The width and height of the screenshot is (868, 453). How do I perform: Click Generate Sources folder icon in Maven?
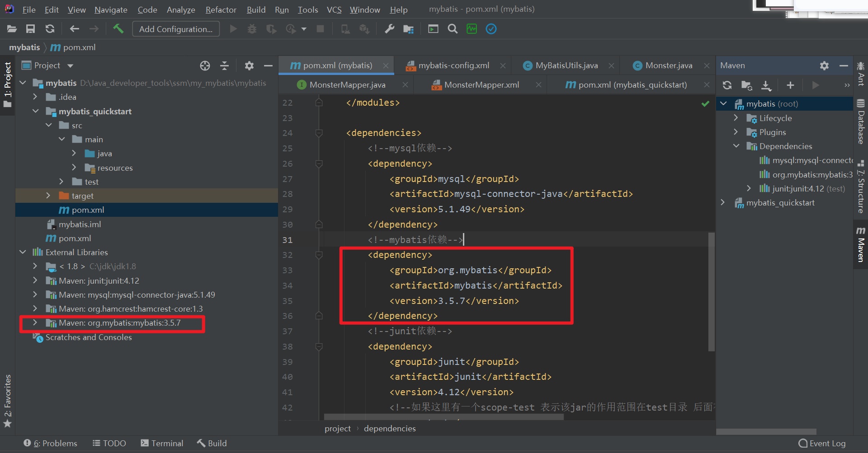tap(746, 85)
